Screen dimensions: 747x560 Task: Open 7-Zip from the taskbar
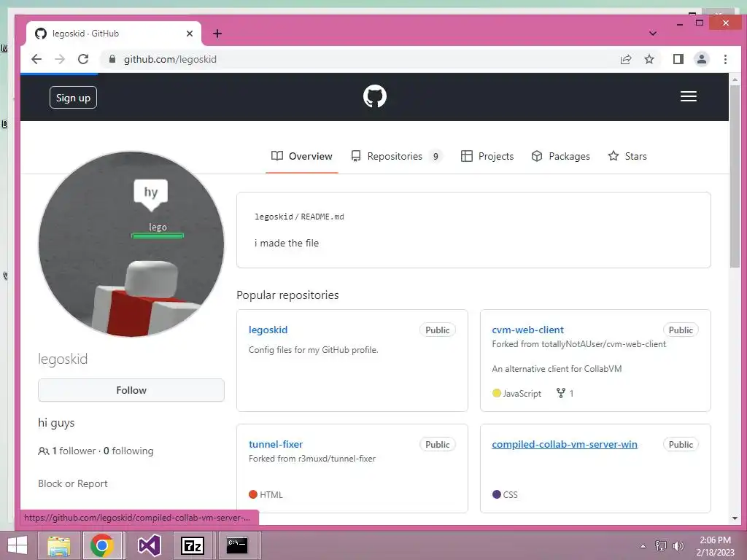pos(193,545)
